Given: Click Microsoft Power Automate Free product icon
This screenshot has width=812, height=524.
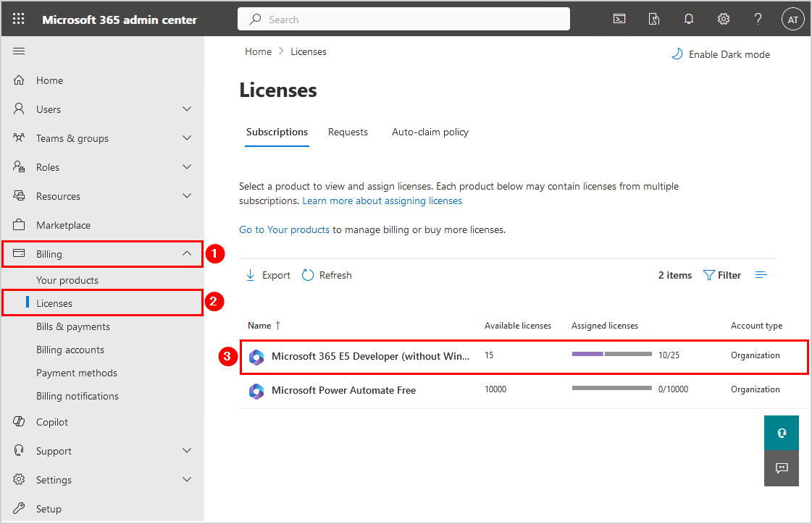Looking at the screenshot, I should pos(256,391).
